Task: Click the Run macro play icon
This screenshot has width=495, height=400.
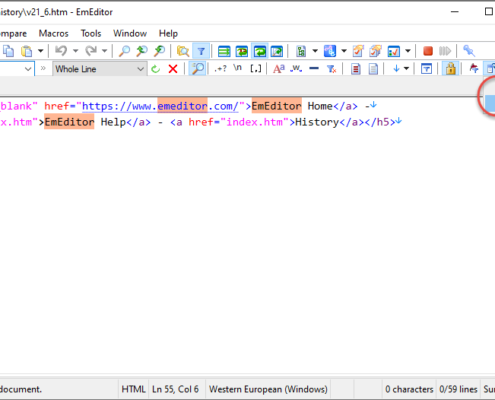Action: coord(445,51)
